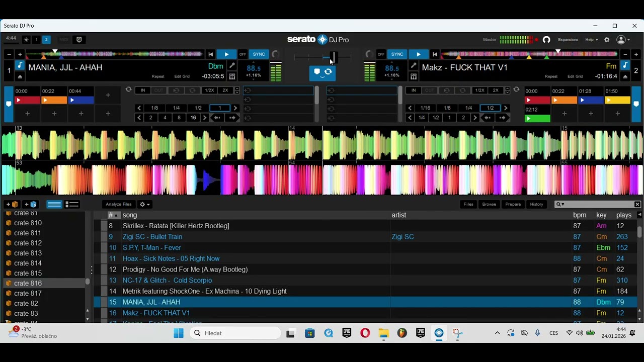Jump to previous track on deck 1
Screen dimensions: 644x362
point(211,54)
